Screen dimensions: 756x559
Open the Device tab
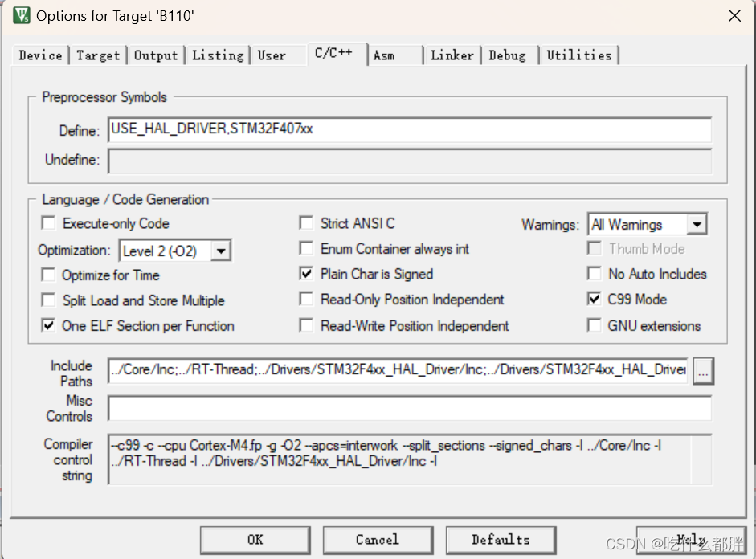[x=40, y=55]
